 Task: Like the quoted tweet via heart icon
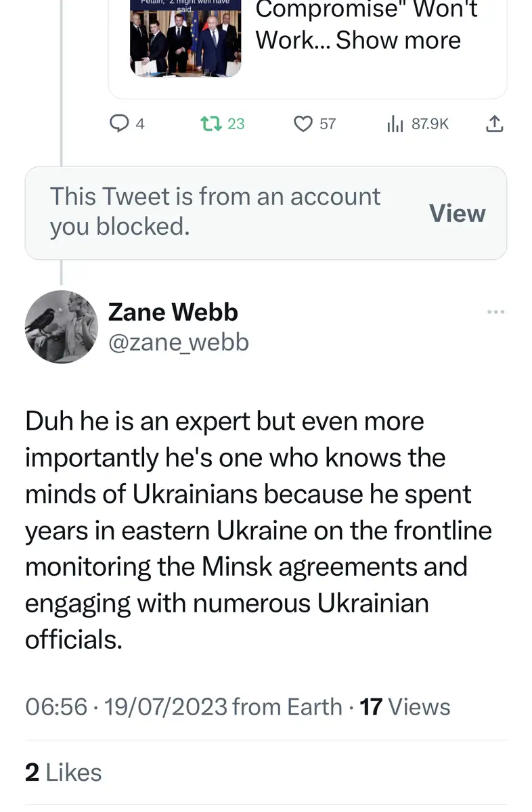[303, 124]
